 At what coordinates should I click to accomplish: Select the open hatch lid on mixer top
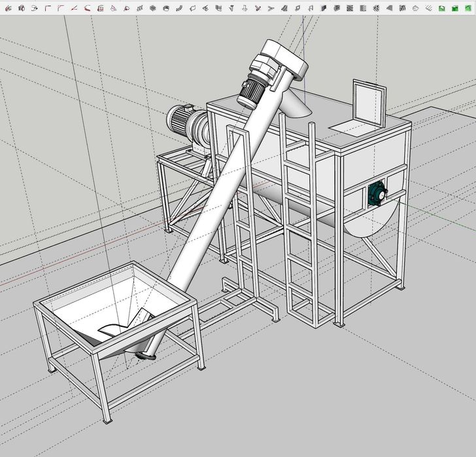click(x=369, y=103)
